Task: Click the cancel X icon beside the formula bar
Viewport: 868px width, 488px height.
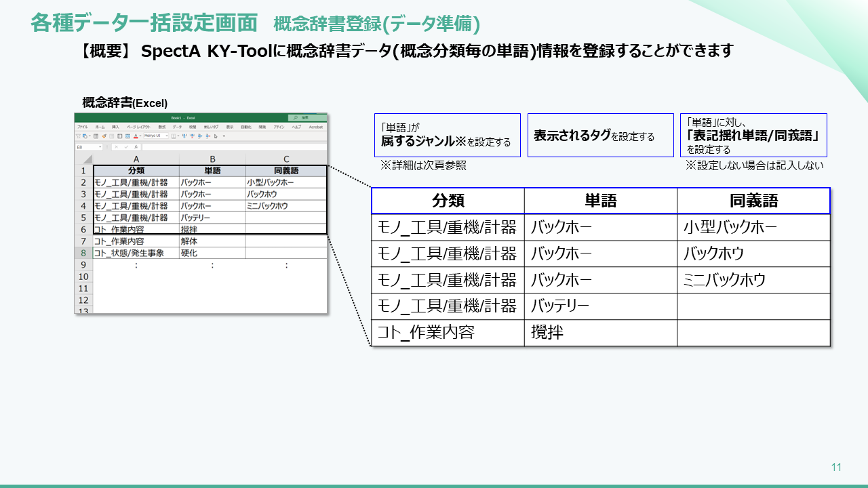Action: (x=116, y=146)
